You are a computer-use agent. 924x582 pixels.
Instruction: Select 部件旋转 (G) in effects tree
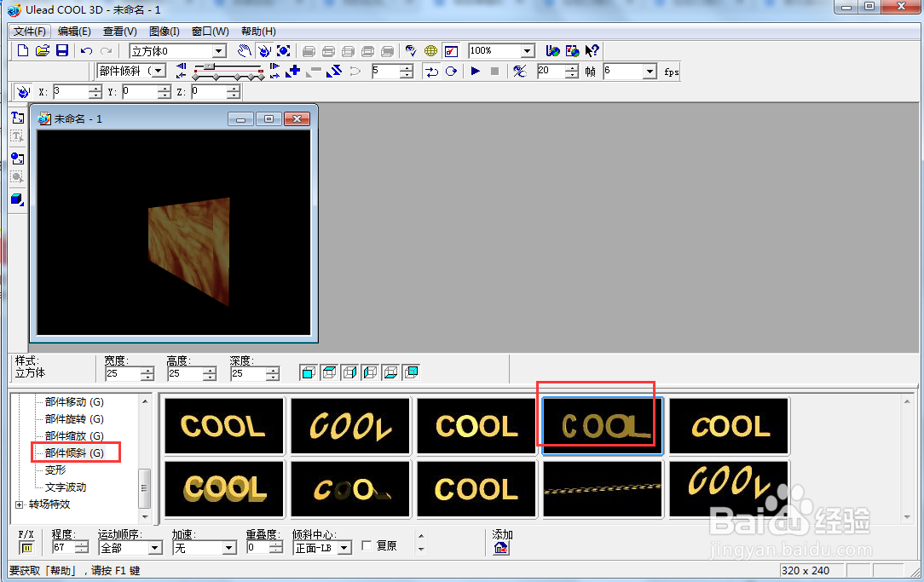(74, 419)
